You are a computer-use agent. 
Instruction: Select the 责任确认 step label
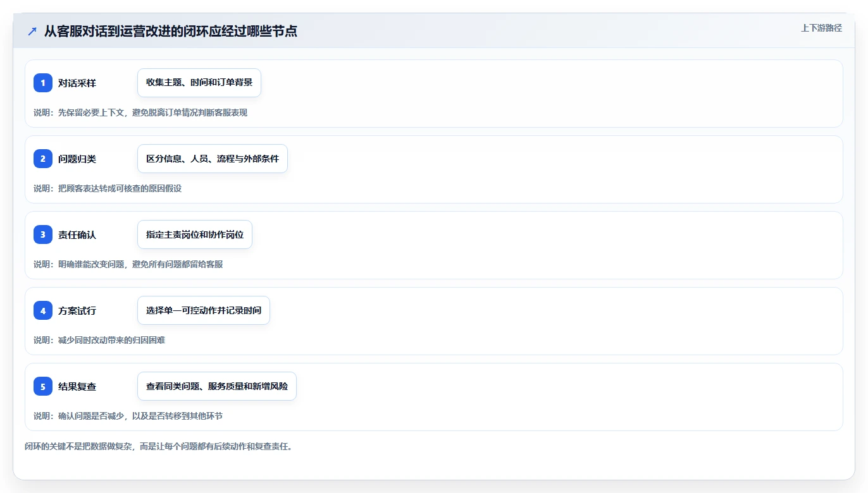point(77,234)
